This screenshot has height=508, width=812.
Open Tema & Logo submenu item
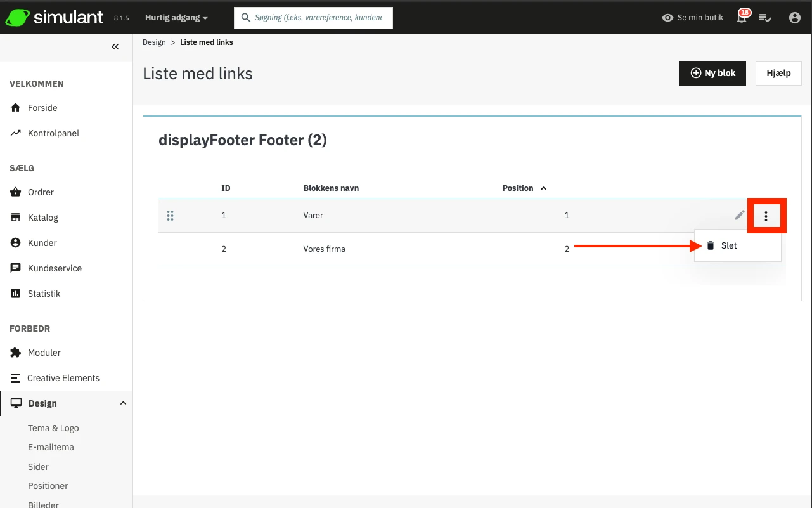tap(53, 428)
